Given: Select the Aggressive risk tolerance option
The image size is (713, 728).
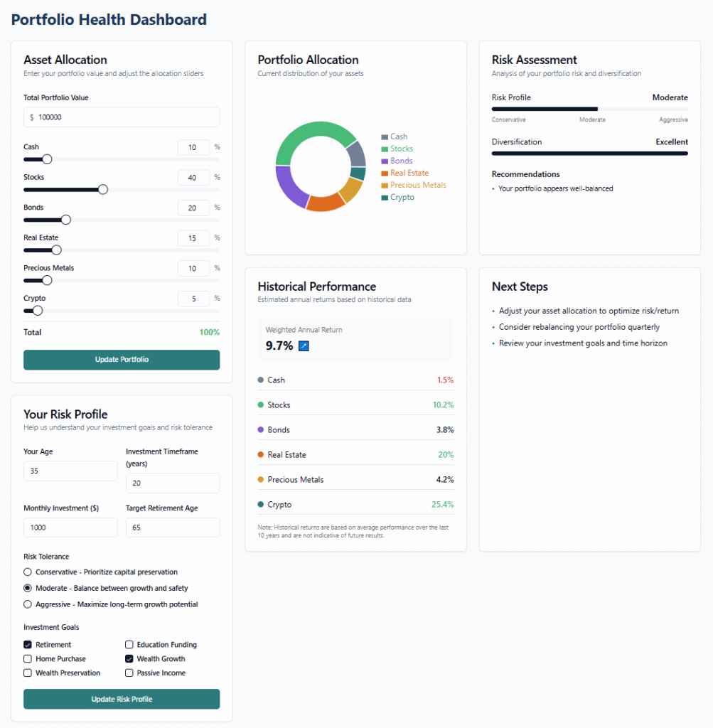Looking at the screenshot, I should click(28, 604).
